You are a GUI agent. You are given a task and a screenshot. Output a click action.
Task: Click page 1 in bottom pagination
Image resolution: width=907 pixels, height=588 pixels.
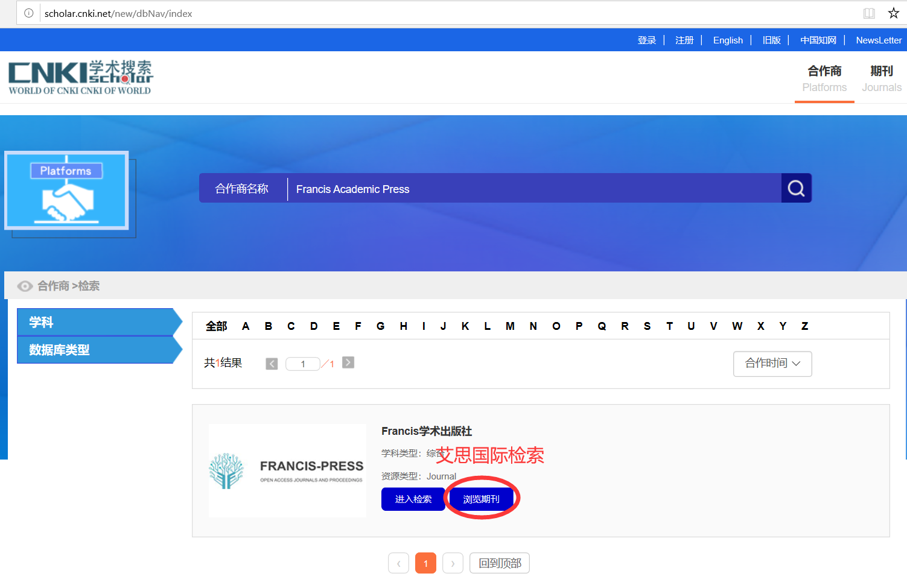[x=425, y=563]
